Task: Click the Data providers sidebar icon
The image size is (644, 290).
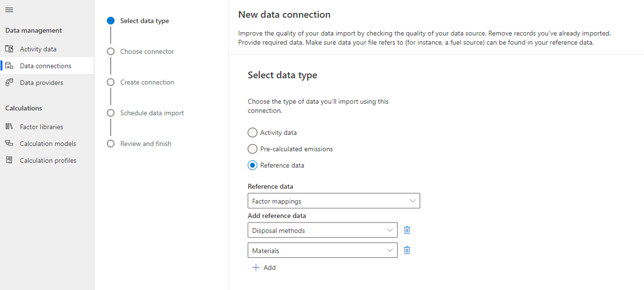Action: (x=9, y=83)
